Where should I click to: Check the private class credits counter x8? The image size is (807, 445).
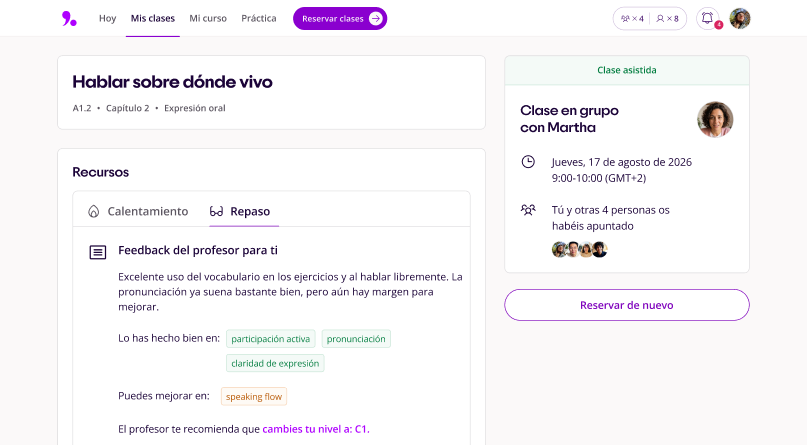pyautogui.click(x=668, y=19)
